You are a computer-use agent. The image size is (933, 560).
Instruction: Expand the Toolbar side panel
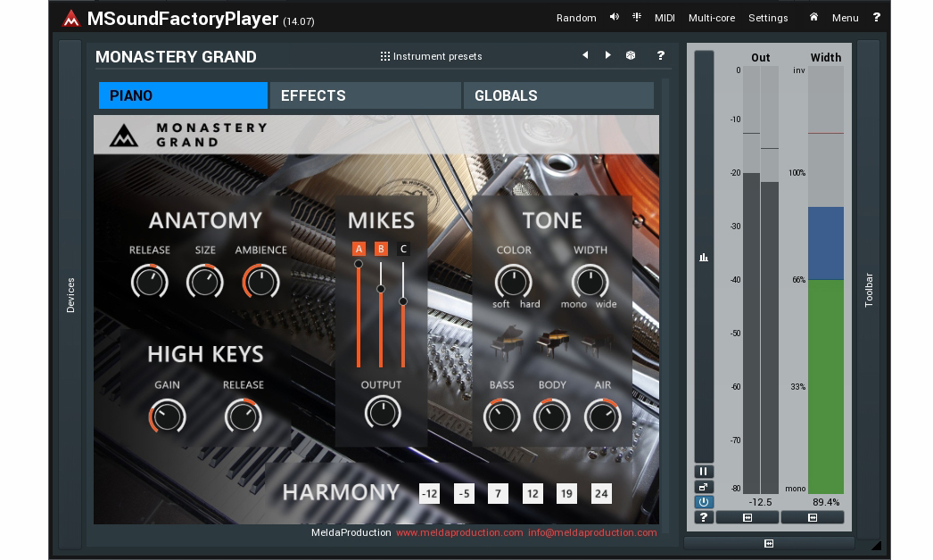[x=869, y=290]
